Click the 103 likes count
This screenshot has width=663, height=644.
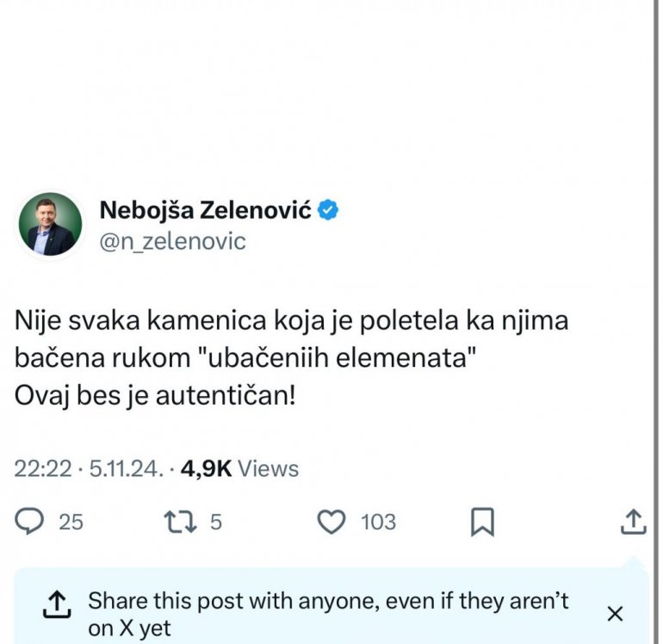(378, 522)
